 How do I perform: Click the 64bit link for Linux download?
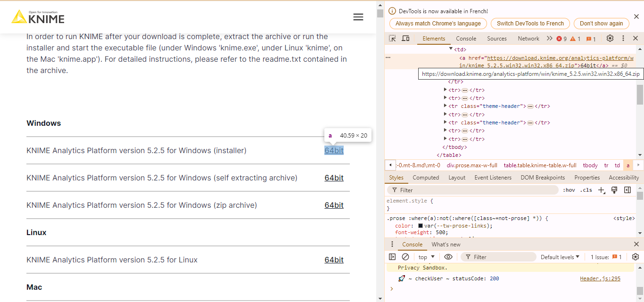[x=334, y=260]
